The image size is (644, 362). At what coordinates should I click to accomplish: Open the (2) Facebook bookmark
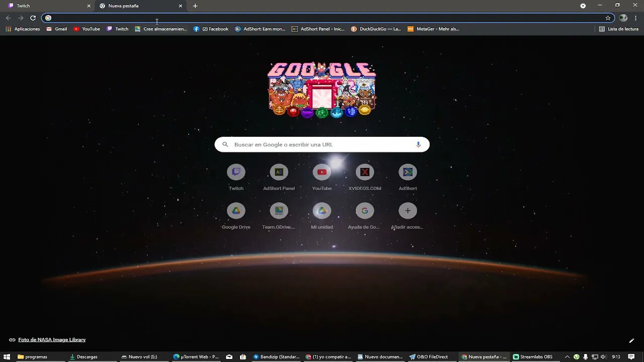click(x=211, y=29)
